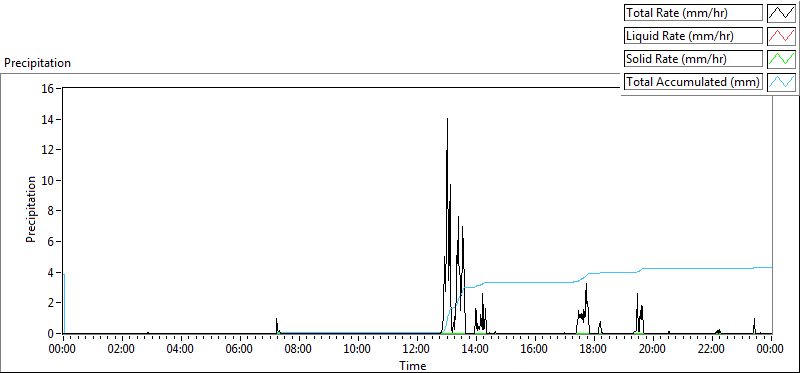
Task: Click the 04:00 time axis label
Action: click(x=181, y=349)
